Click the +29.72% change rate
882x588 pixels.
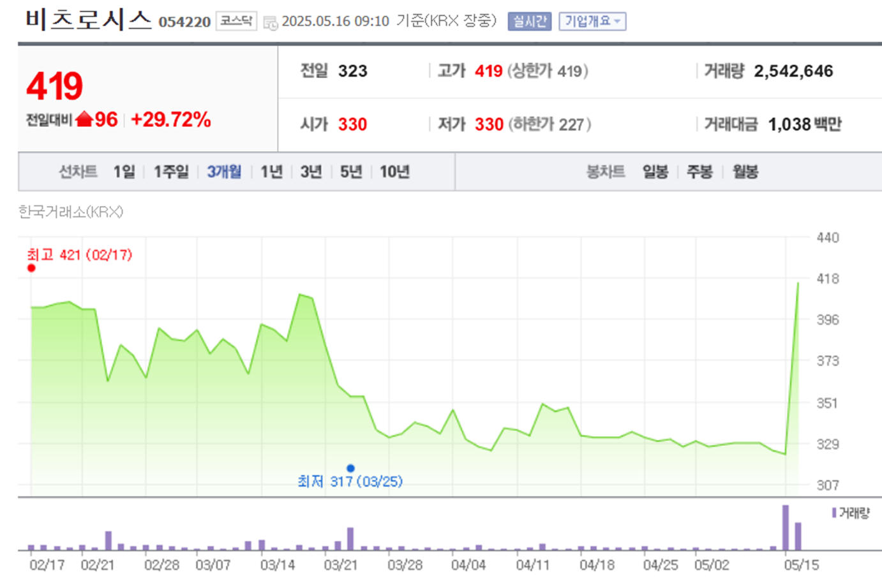coord(171,119)
